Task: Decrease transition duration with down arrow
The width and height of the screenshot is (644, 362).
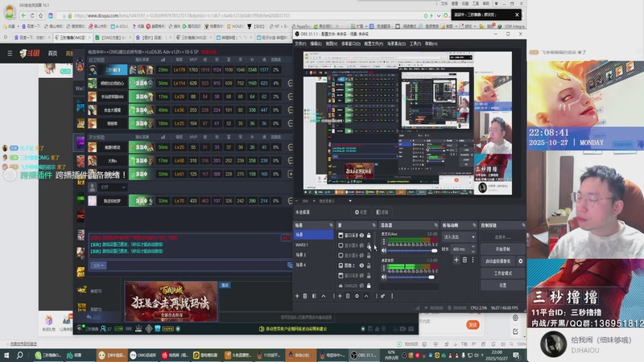Action: (x=473, y=251)
